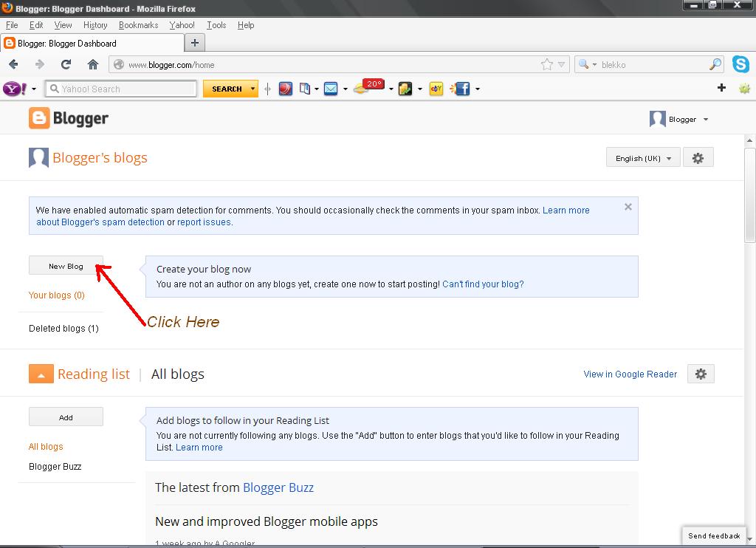Image resolution: width=756 pixels, height=548 pixels.
Task: Expand the weather icon dropdown arrow
Action: pyautogui.click(x=391, y=89)
